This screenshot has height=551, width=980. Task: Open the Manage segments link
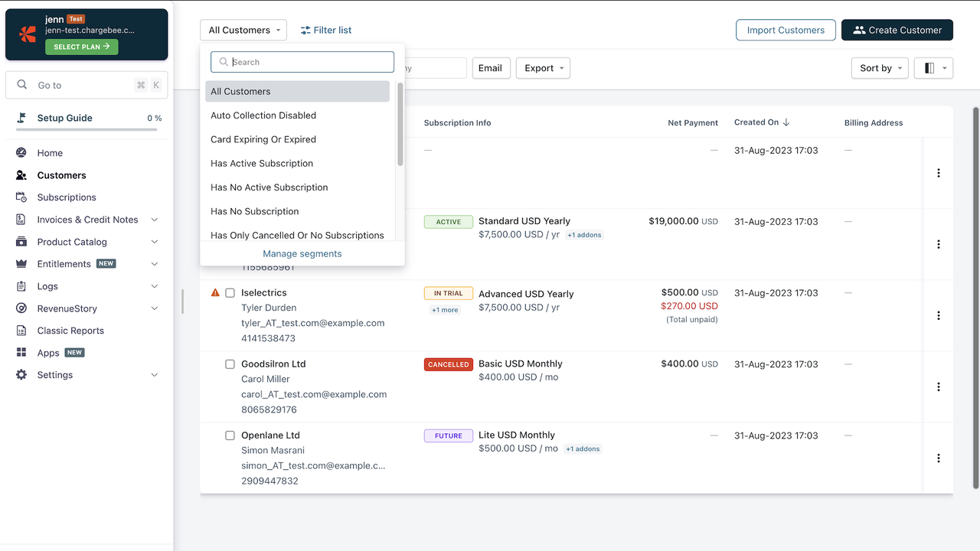click(x=302, y=254)
